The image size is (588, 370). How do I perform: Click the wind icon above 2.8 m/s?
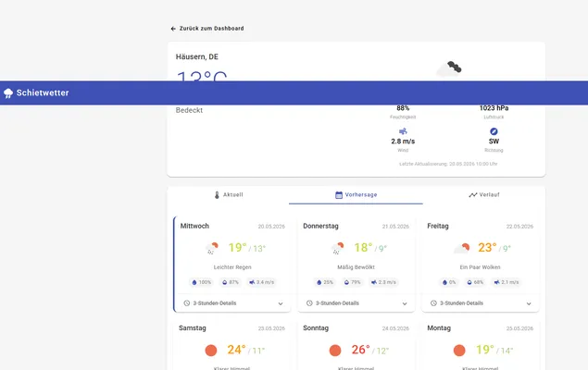click(x=403, y=131)
